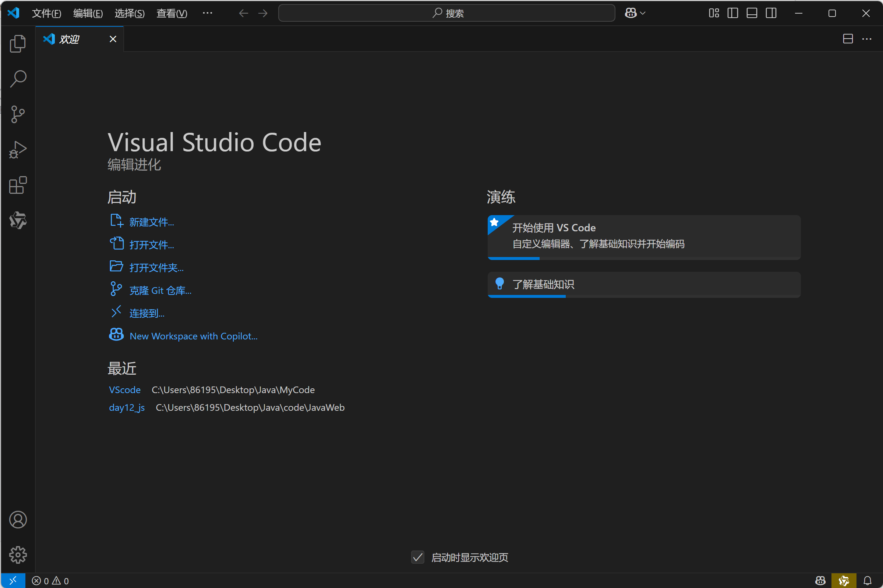Click remote window indicator in status bar

pos(13,581)
